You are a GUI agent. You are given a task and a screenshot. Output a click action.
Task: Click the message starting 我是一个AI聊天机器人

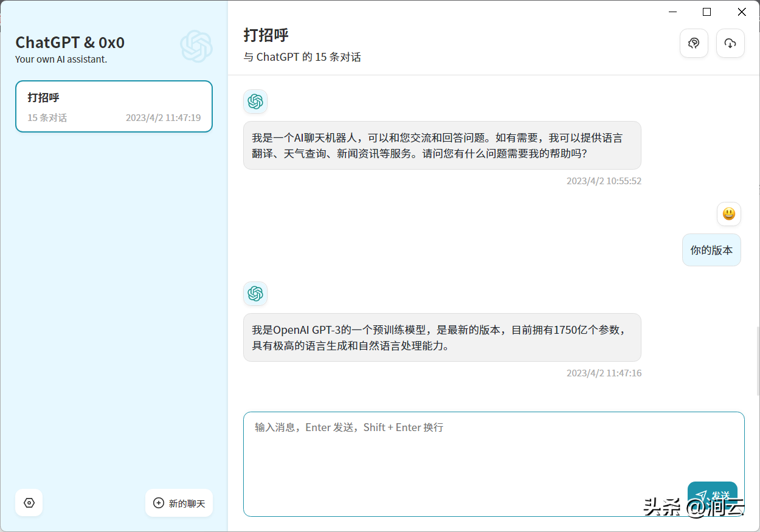coord(442,145)
